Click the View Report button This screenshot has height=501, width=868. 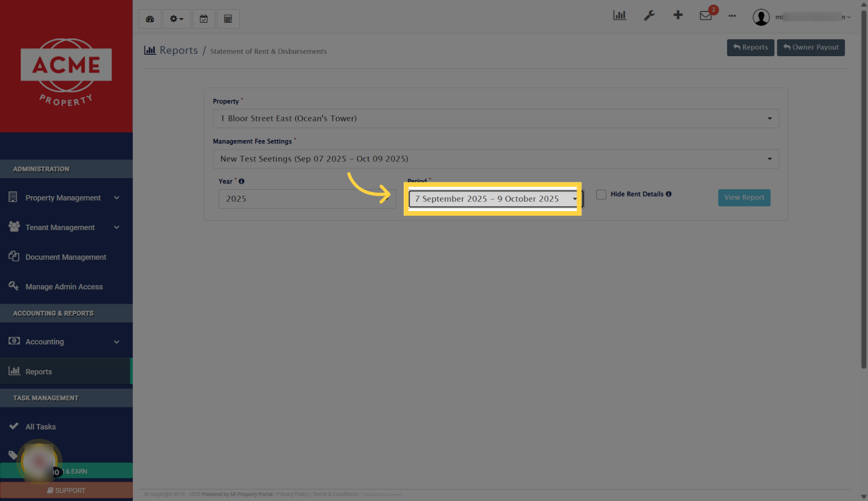(x=744, y=198)
